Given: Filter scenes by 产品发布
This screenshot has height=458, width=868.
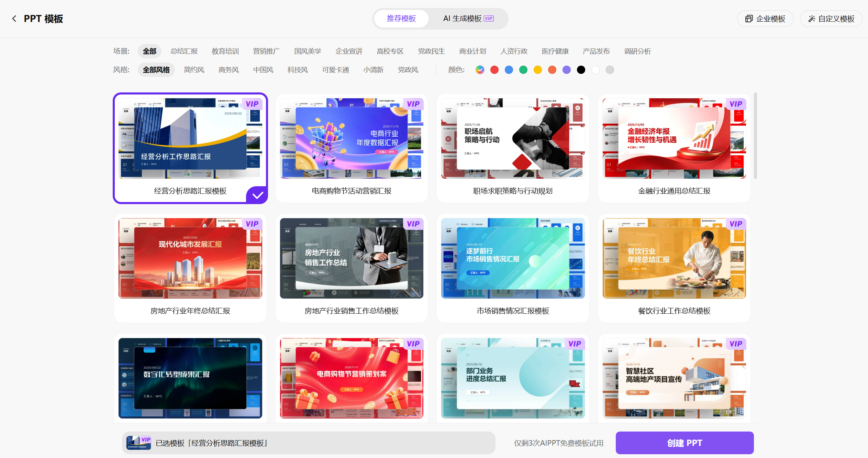Looking at the screenshot, I should coord(596,51).
